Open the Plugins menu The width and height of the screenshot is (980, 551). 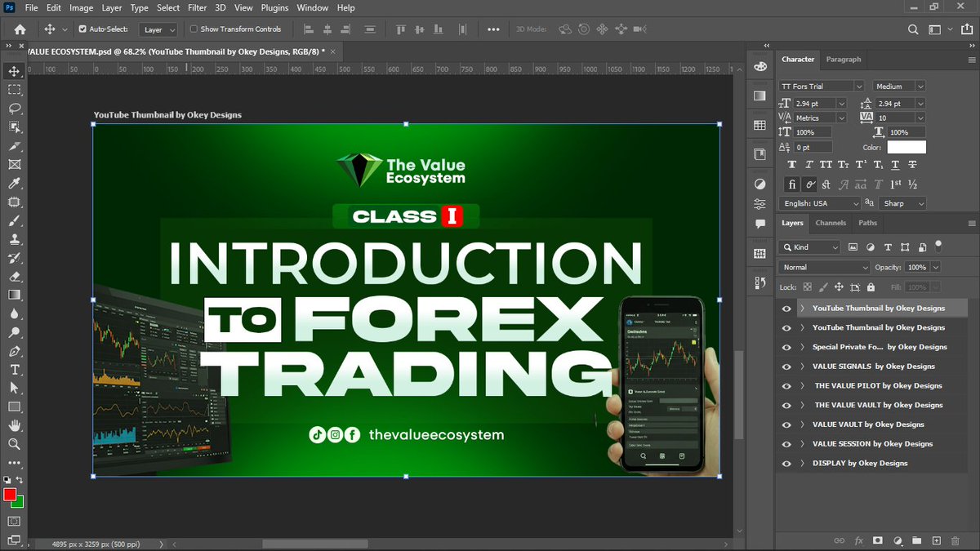[x=274, y=7]
